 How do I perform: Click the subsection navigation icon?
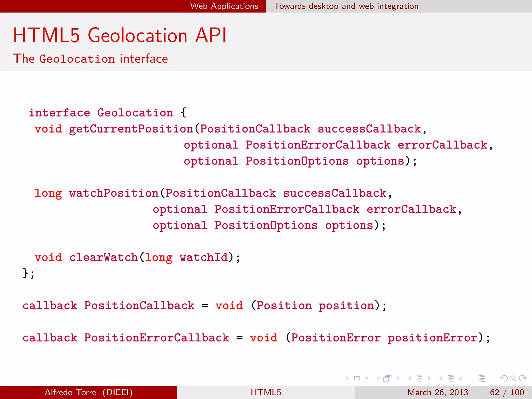420,378
